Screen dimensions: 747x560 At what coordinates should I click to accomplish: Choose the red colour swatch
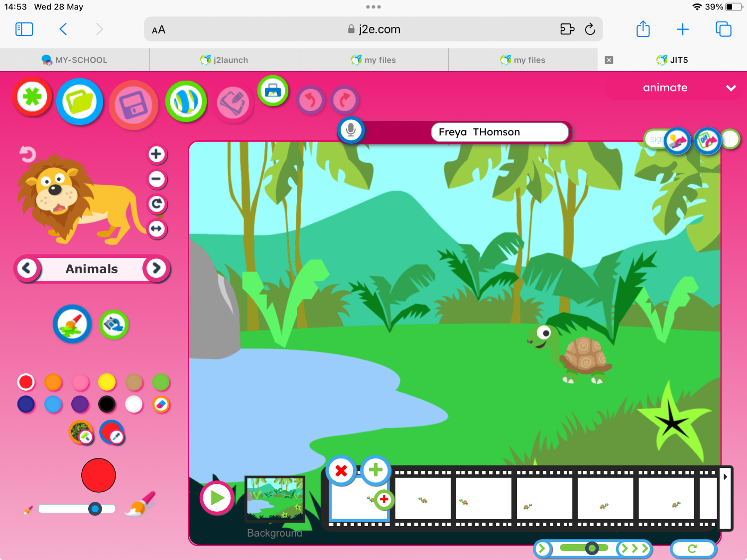point(26,382)
